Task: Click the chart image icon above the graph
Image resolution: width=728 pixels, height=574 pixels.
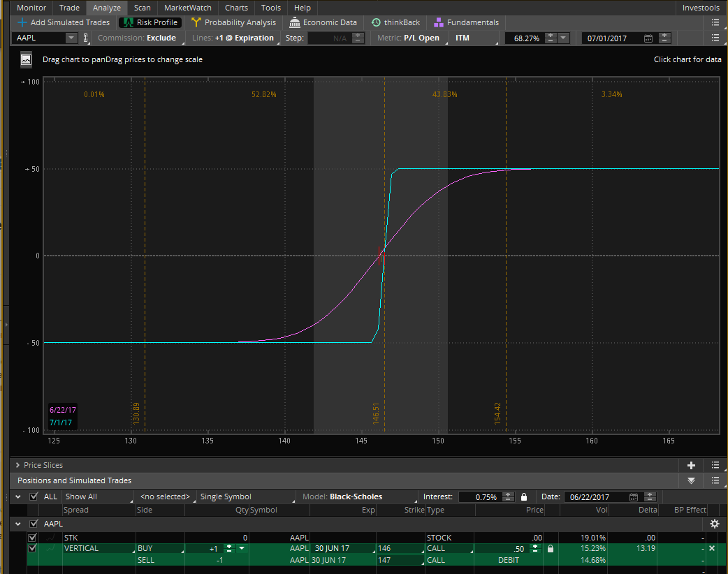Action: point(26,60)
